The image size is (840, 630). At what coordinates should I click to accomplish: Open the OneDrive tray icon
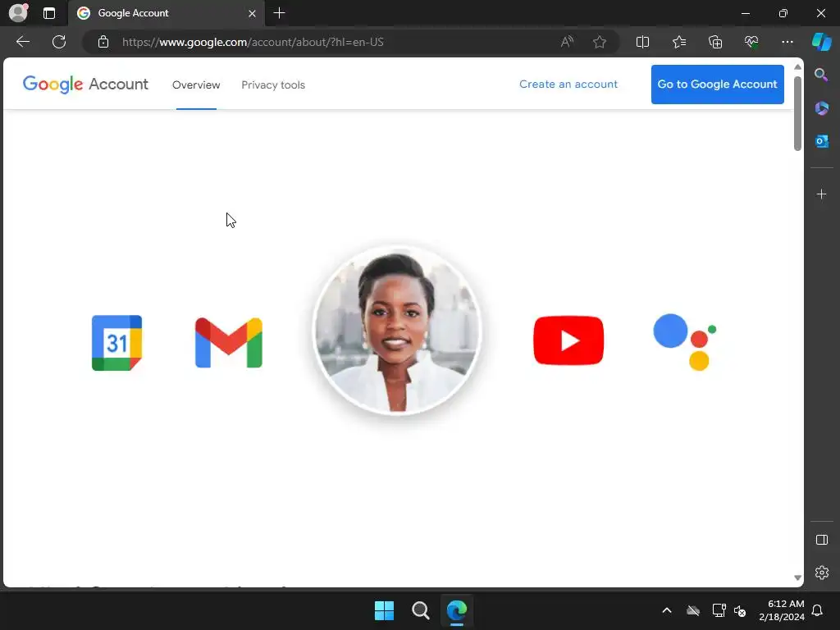tap(693, 610)
